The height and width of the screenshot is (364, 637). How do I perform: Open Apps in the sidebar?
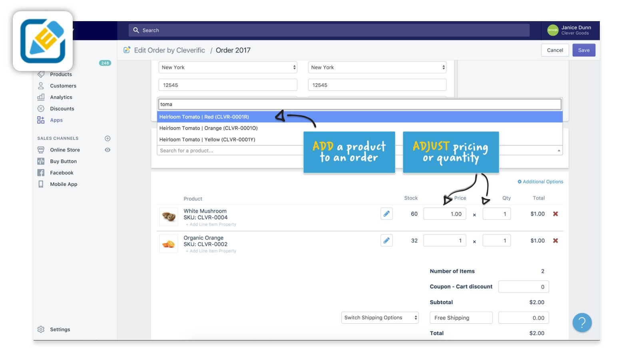pyautogui.click(x=56, y=120)
